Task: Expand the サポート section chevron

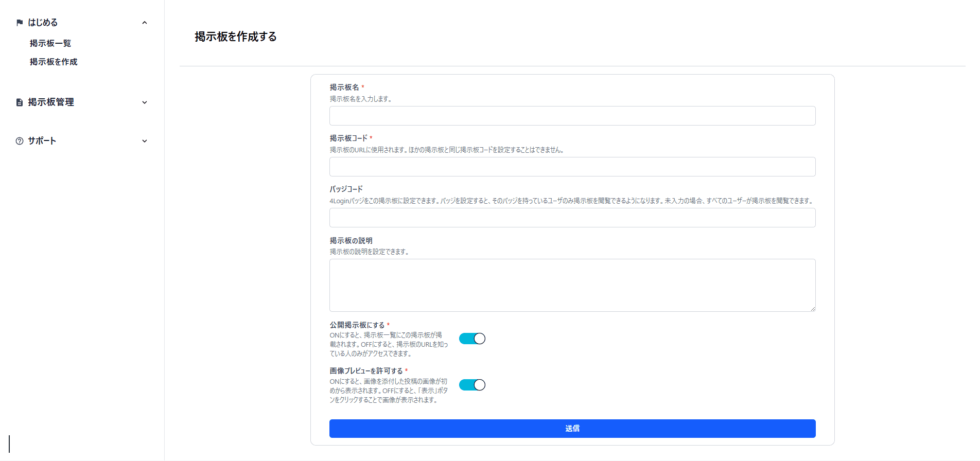Action: 145,141
